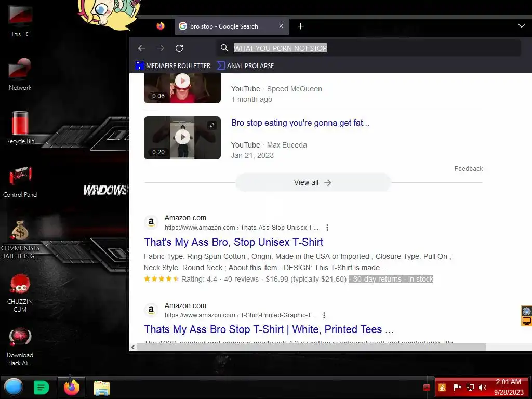
Task: Select the Network desktop icon
Action: [20, 74]
